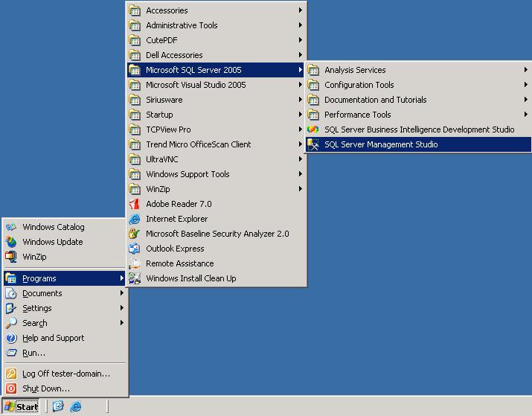Image resolution: width=532 pixels, height=416 pixels.
Task: Click the Adobe Reader 7.0 icon
Action: (135, 204)
